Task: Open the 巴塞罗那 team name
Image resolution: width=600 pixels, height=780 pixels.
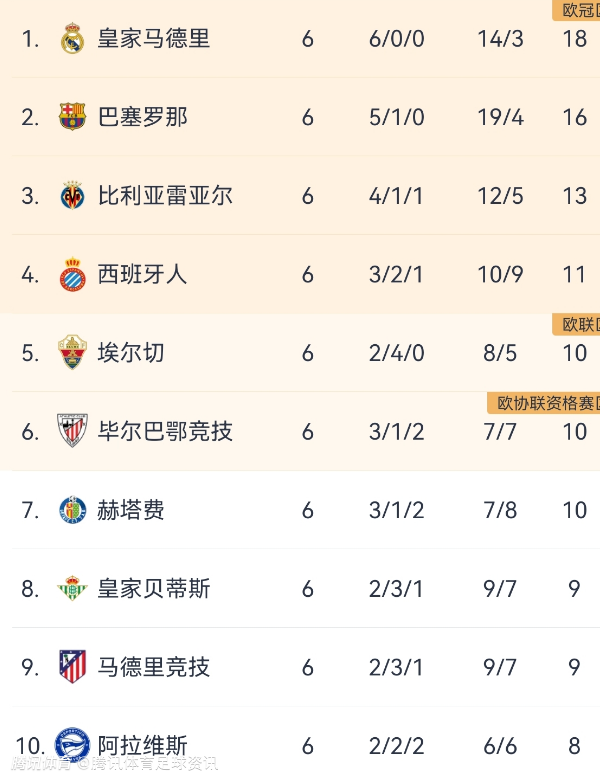Action: [x=142, y=117]
